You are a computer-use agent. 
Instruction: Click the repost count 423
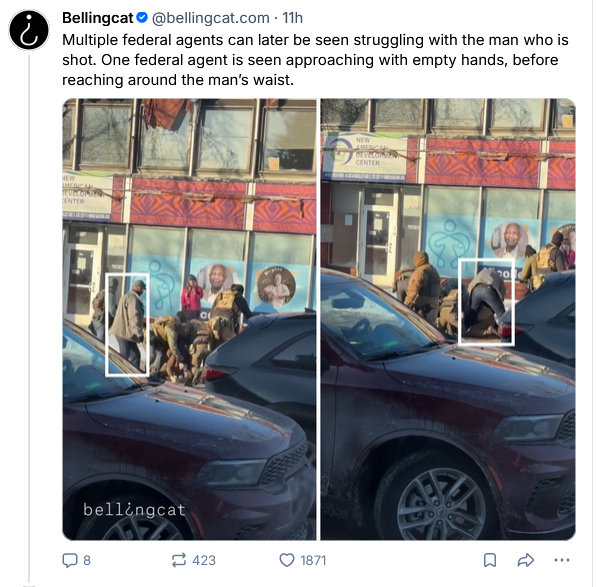[204, 560]
